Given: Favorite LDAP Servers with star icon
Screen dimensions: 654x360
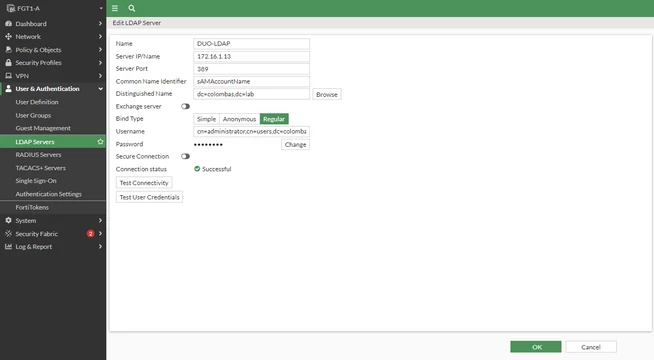Looking at the screenshot, I should [x=100, y=142].
